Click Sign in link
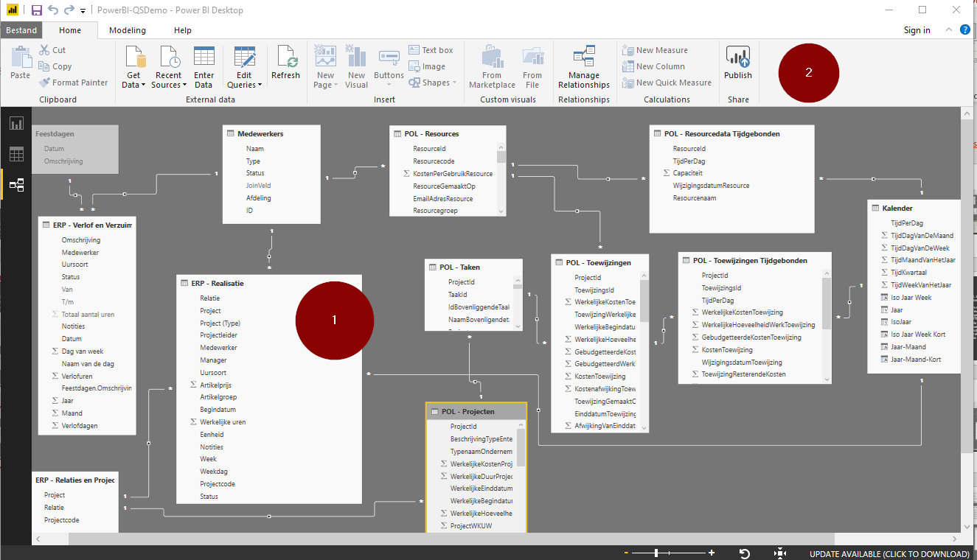Screen dimensions: 977x560 tap(917, 30)
